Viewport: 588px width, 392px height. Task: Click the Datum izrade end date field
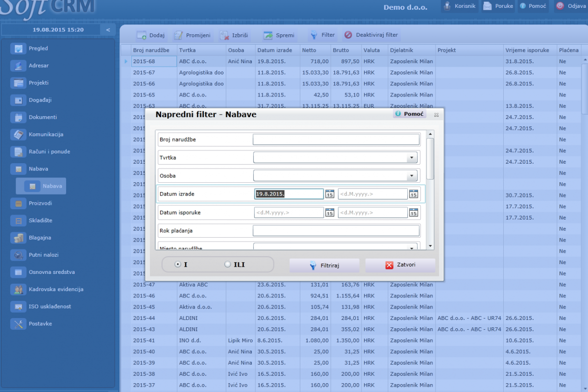(x=373, y=194)
